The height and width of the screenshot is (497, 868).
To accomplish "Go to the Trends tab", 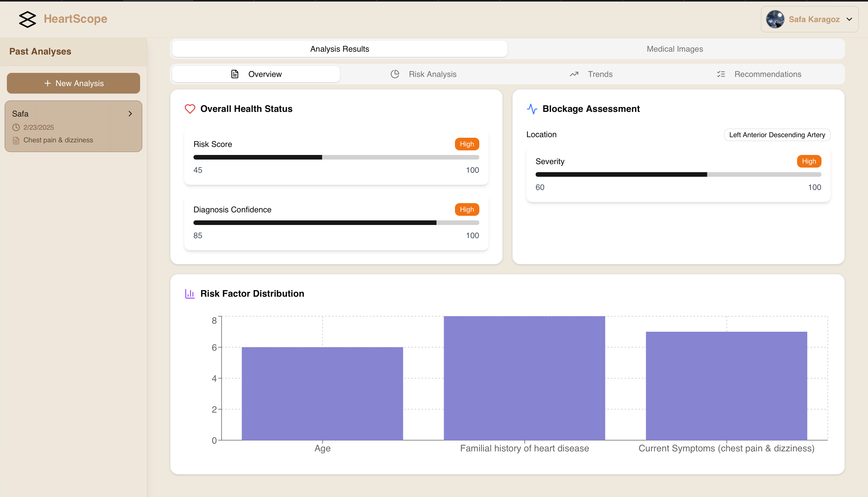I will 591,74.
